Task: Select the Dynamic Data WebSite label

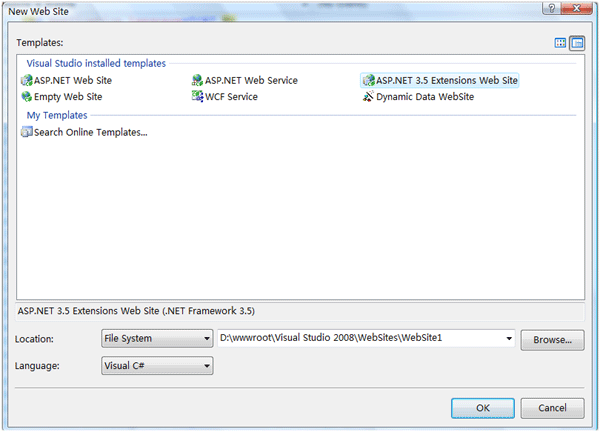Action: tap(425, 97)
